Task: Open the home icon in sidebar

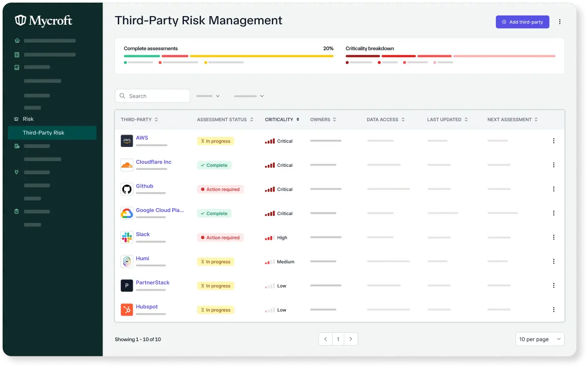Action: click(x=17, y=41)
